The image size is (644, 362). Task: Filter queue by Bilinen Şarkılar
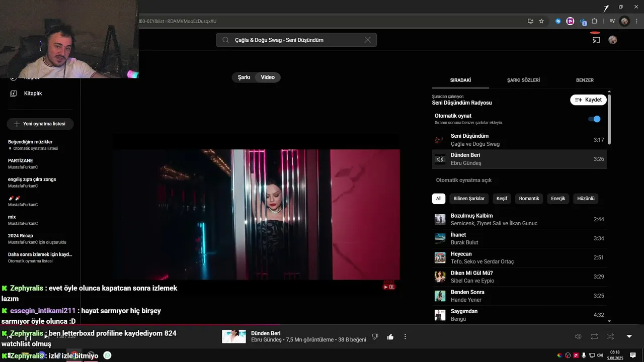pyautogui.click(x=469, y=199)
